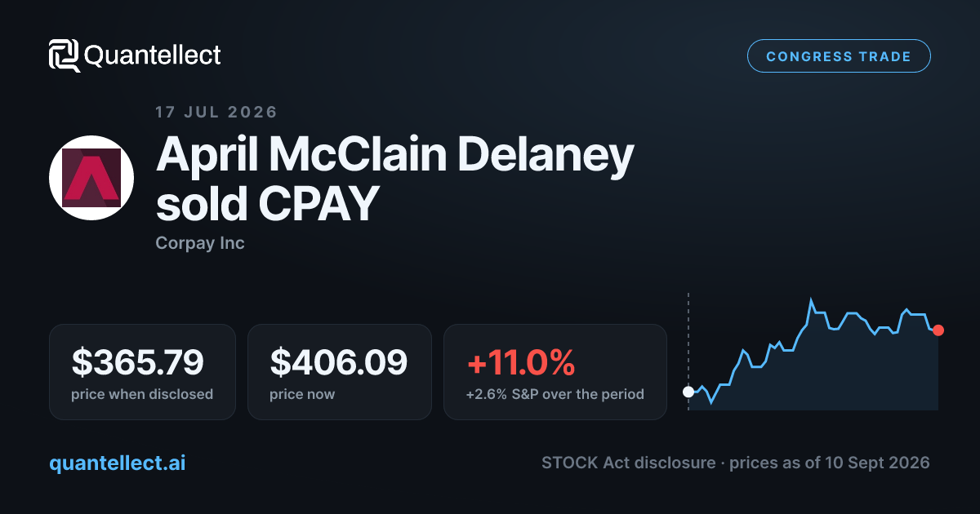Click the peak of the blue price chart line
This screenshot has width=980, height=514.
coord(811,300)
